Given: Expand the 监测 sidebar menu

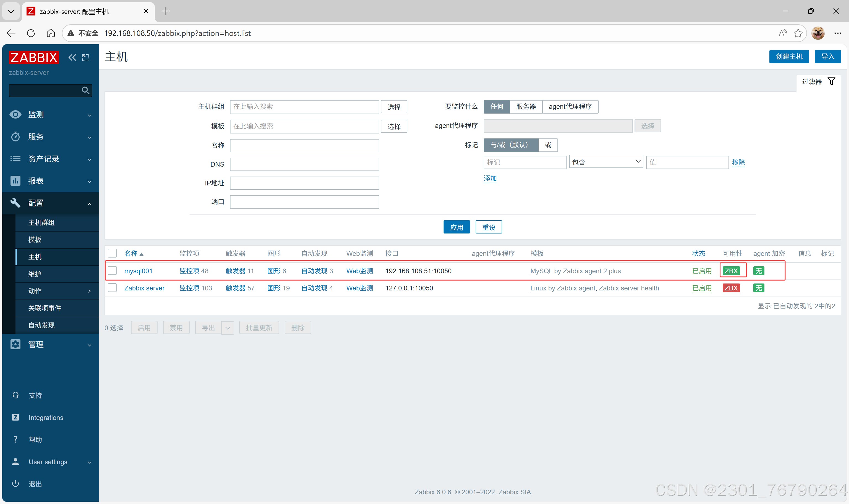Looking at the screenshot, I should (50, 115).
